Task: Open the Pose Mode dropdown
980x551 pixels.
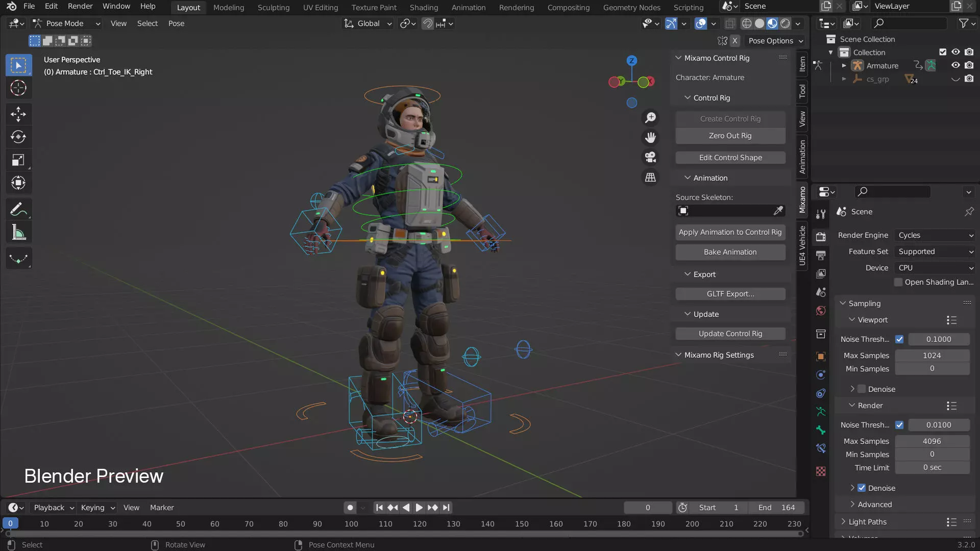Action: (66, 23)
